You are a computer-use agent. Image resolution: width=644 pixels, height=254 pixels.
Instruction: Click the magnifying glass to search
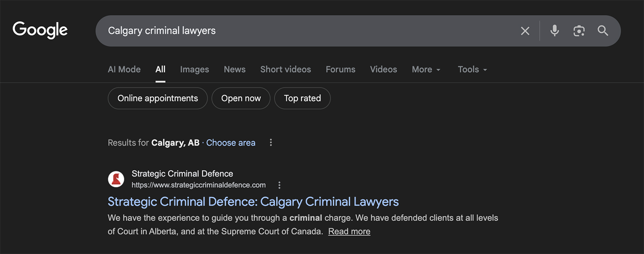[x=603, y=31]
